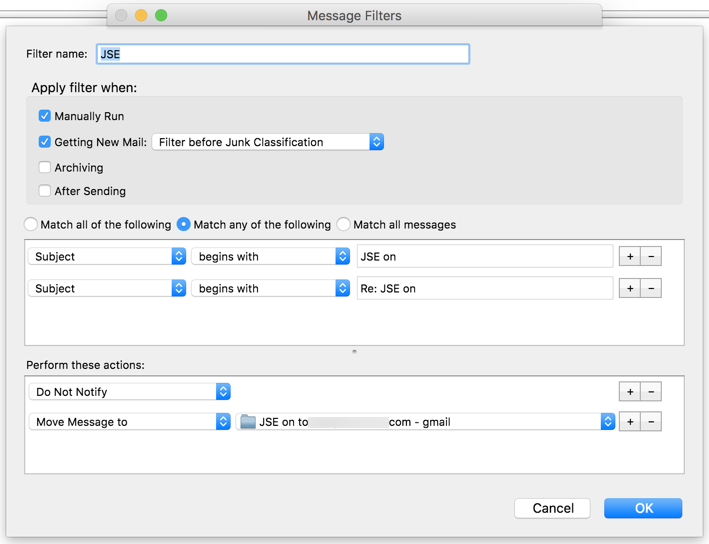
Task: Remove the Re: JSE on rule row
Action: point(651,289)
